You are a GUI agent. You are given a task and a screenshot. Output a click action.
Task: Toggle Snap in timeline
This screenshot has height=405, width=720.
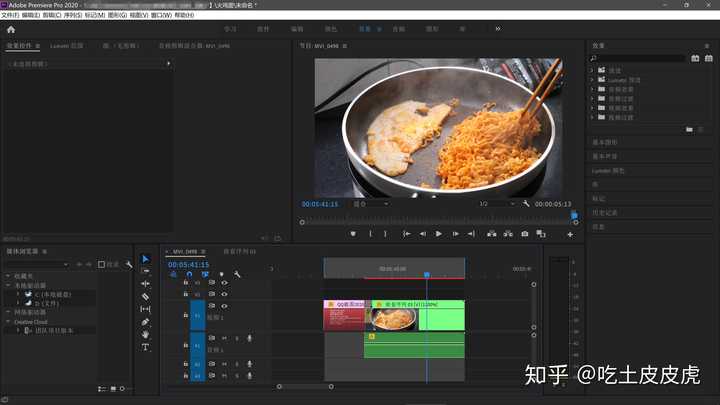point(189,274)
